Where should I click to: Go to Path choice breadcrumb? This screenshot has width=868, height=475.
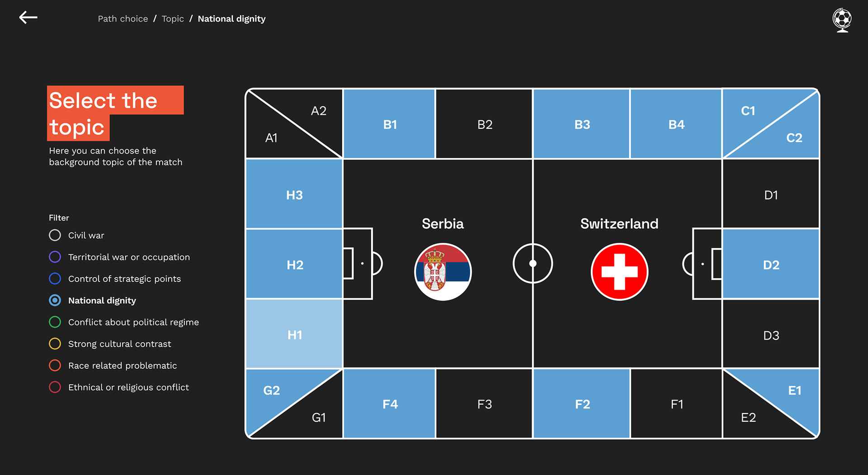[x=123, y=19]
